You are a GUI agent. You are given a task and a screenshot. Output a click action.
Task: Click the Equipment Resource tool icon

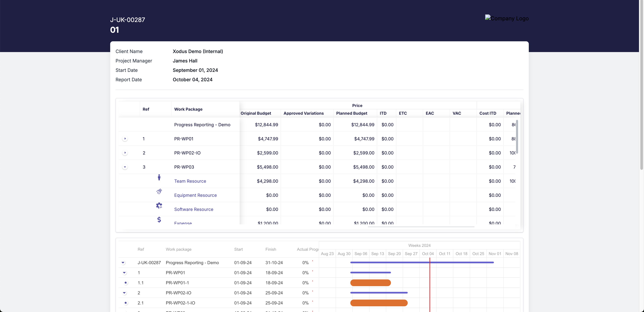(x=159, y=192)
